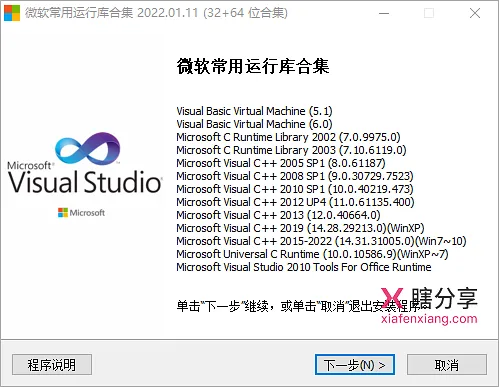Minimize the installer window
The image size is (499, 387).
coord(384,13)
